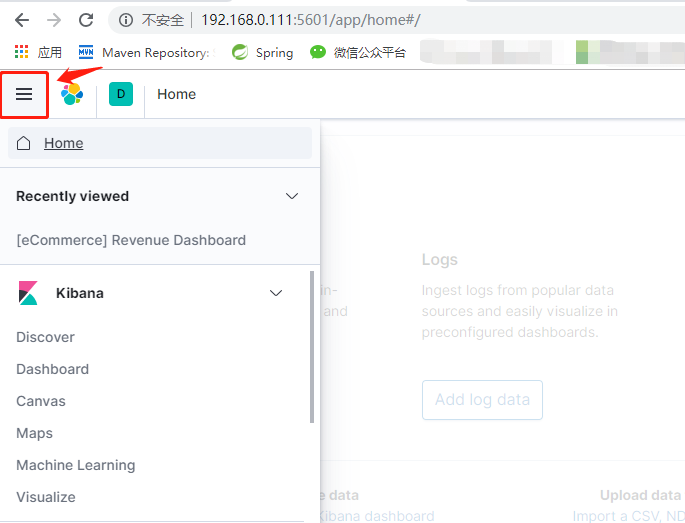685x523 pixels.
Task: Toggle the hamburger navigation menu
Action: point(24,94)
